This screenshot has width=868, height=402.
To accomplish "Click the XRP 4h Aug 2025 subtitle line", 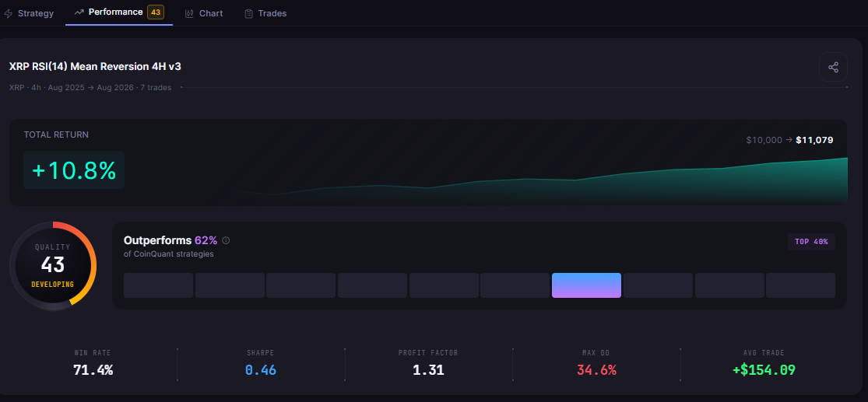I will pyautogui.click(x=90, y=87).
